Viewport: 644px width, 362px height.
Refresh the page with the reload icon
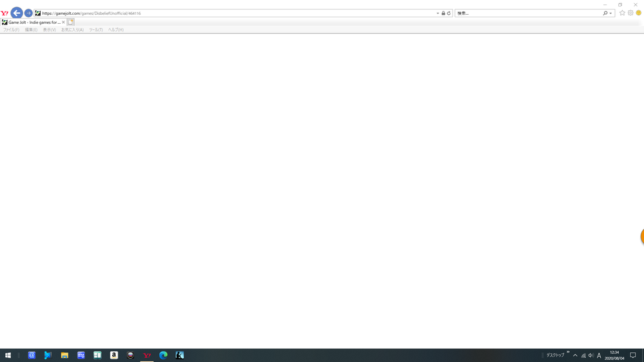(x=449, y=13)
